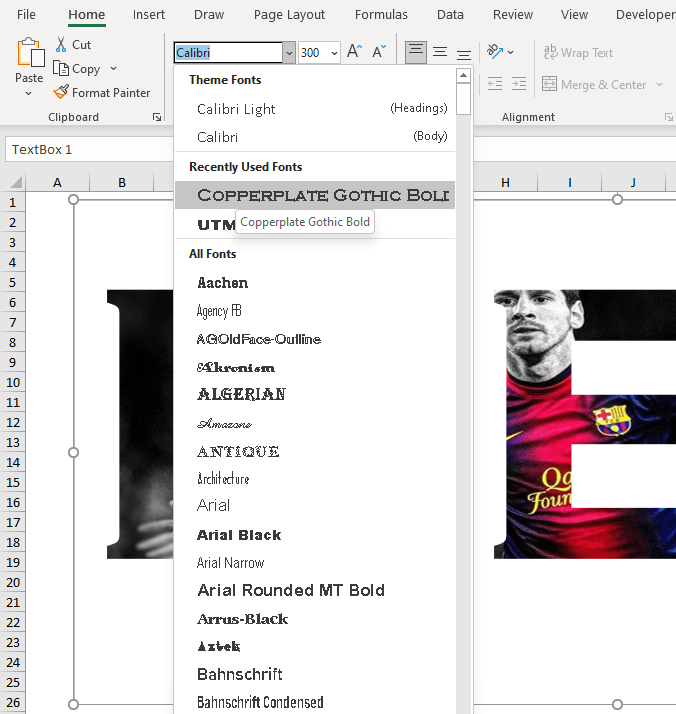Click the Merge & Center icon
Screen dimensions: 676x714
click(549, 84)
